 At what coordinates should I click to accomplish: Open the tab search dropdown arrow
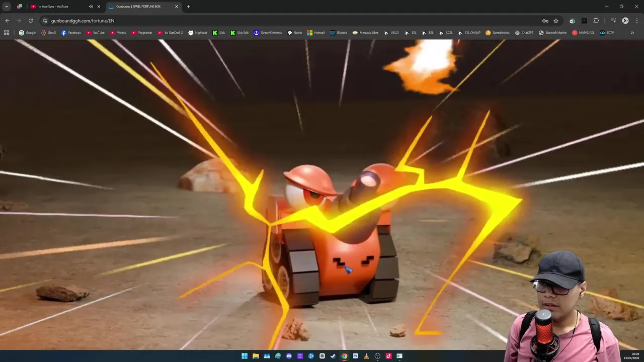[x=7, y=7]
